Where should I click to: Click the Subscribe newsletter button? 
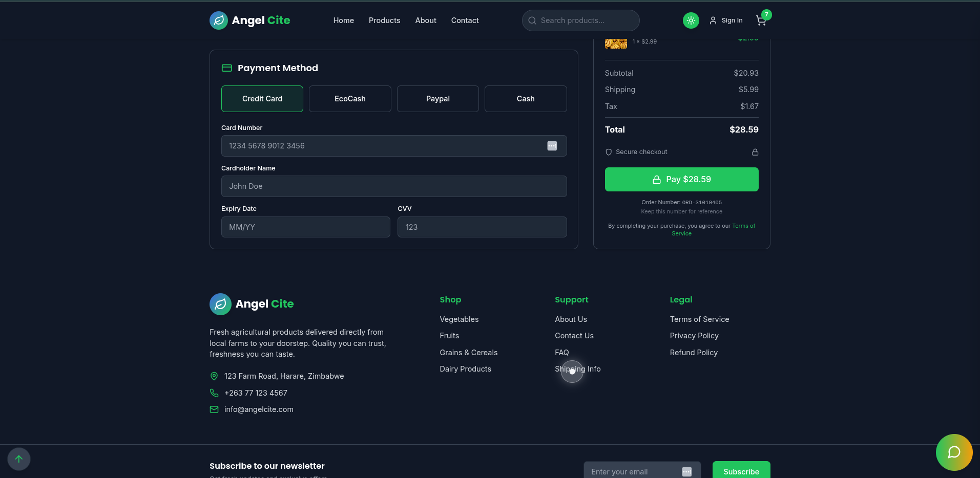coord(741,471)
